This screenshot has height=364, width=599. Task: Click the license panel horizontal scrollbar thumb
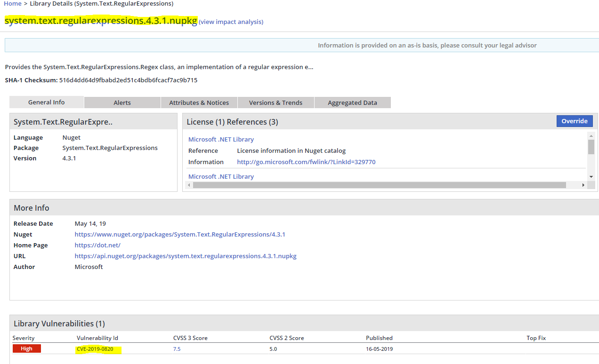[x=379, y=185]
